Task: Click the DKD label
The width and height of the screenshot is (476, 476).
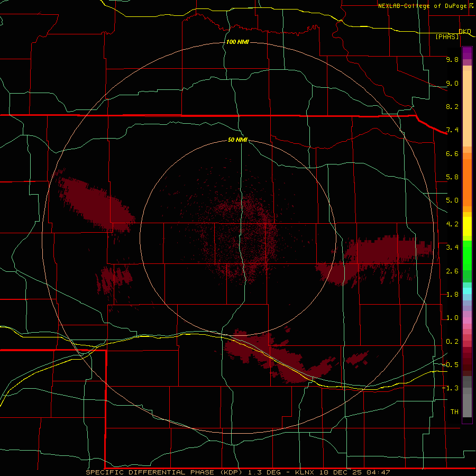Action: [x=465, y=31]
